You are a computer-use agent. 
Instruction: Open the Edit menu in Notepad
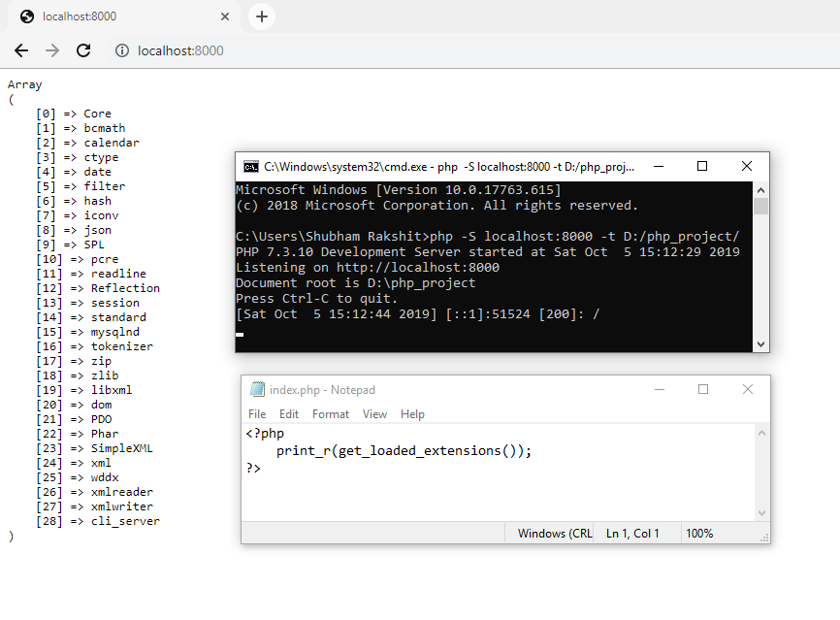[x=288, y=413]
